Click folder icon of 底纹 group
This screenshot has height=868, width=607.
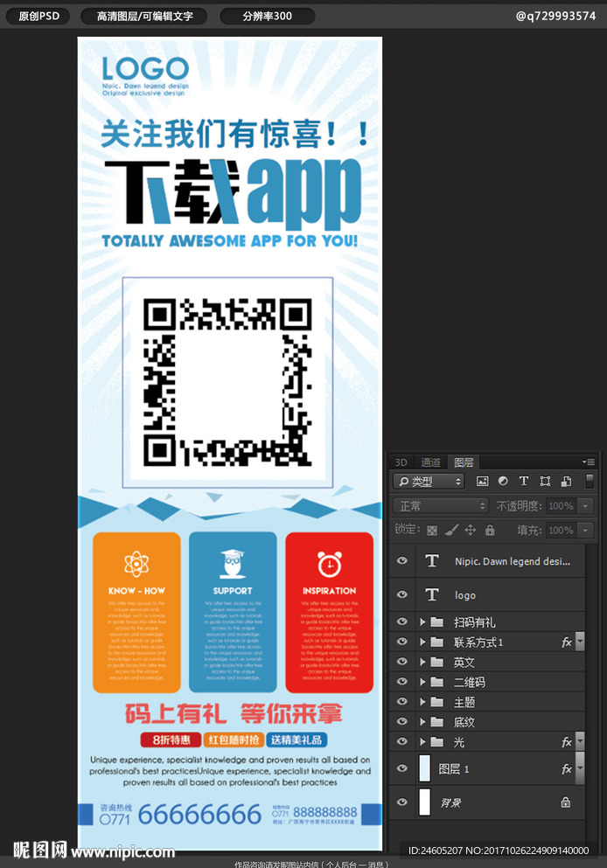tap(437, 722)
